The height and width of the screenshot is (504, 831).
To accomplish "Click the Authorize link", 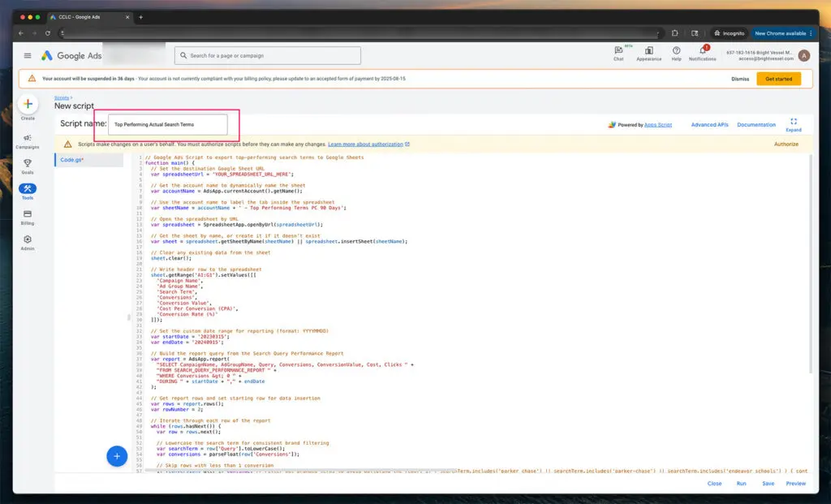I will click(x=786, y=144).
